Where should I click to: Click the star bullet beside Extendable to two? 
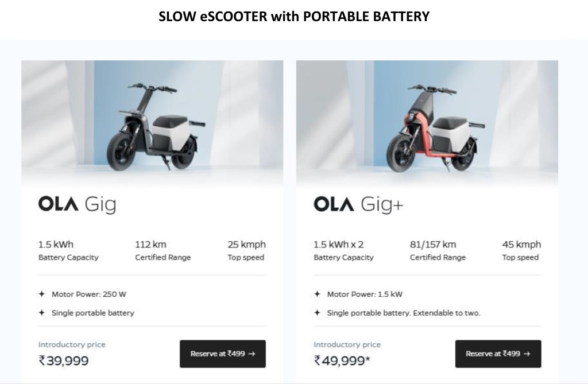(317, 313)
